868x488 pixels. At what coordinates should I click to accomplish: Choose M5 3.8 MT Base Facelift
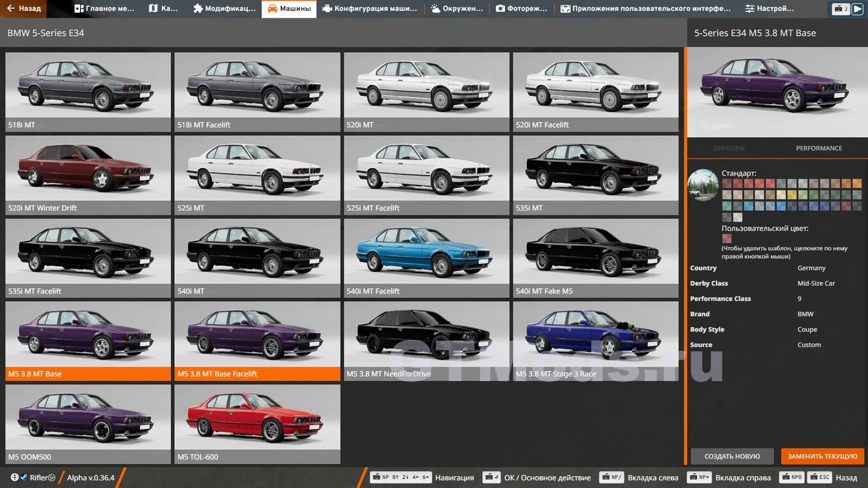point(257,341)
